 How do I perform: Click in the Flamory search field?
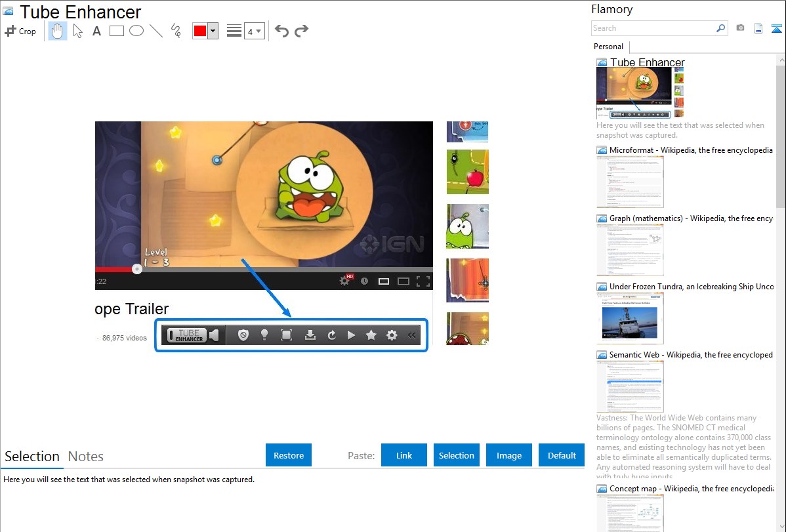point(653,28)
